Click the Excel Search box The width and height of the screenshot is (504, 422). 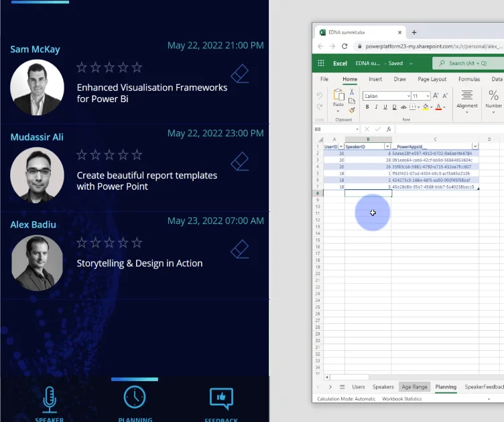[x=468, y=63]
